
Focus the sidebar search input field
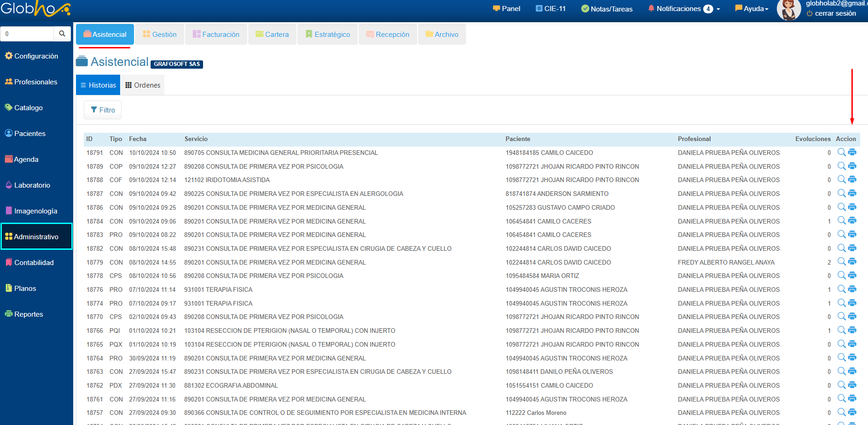[28, 34]
